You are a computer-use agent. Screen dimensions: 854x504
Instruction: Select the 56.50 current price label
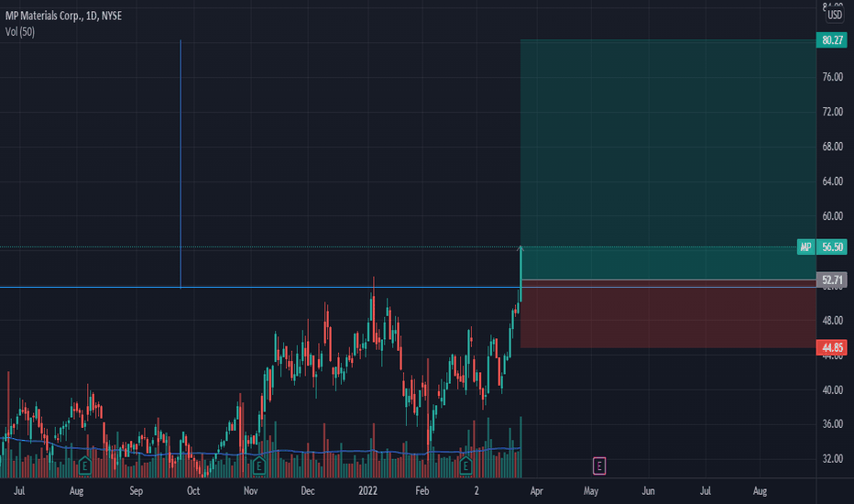click(832, 247)
